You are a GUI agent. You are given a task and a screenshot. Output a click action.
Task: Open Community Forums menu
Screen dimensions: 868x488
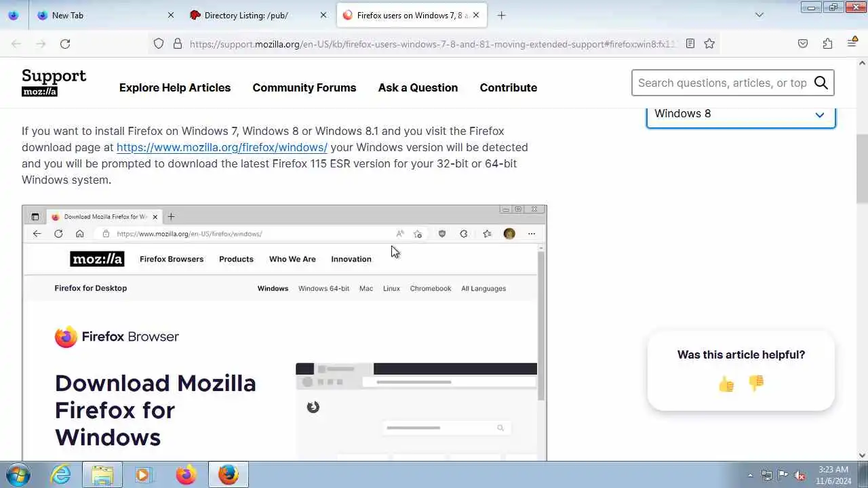click(304, 87)
